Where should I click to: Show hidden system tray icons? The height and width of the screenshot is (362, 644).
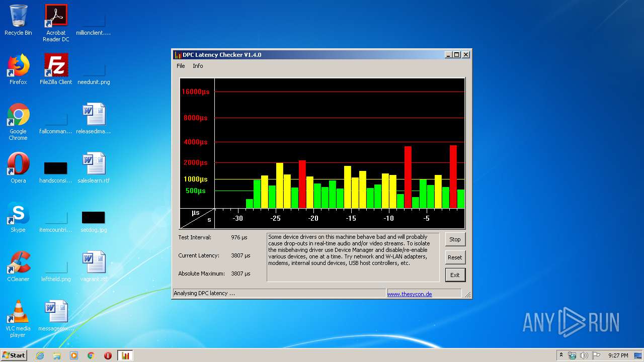[x=561, y=355]
